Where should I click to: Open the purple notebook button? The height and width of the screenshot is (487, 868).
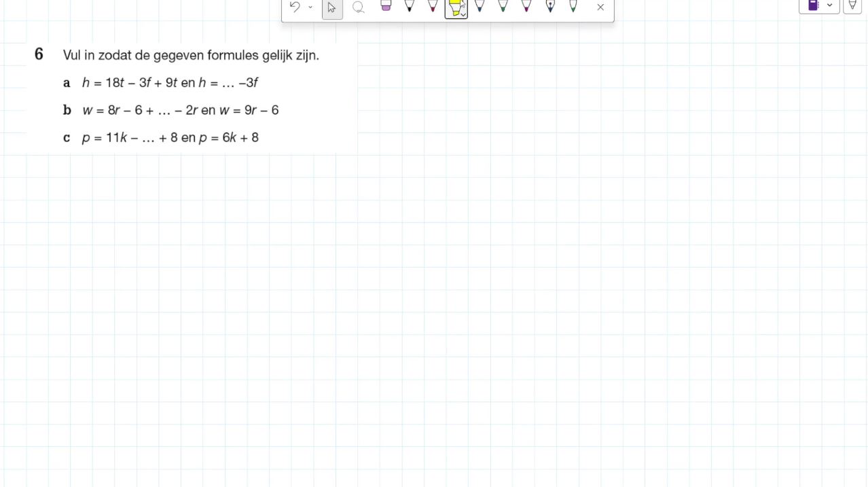point(813,5)
